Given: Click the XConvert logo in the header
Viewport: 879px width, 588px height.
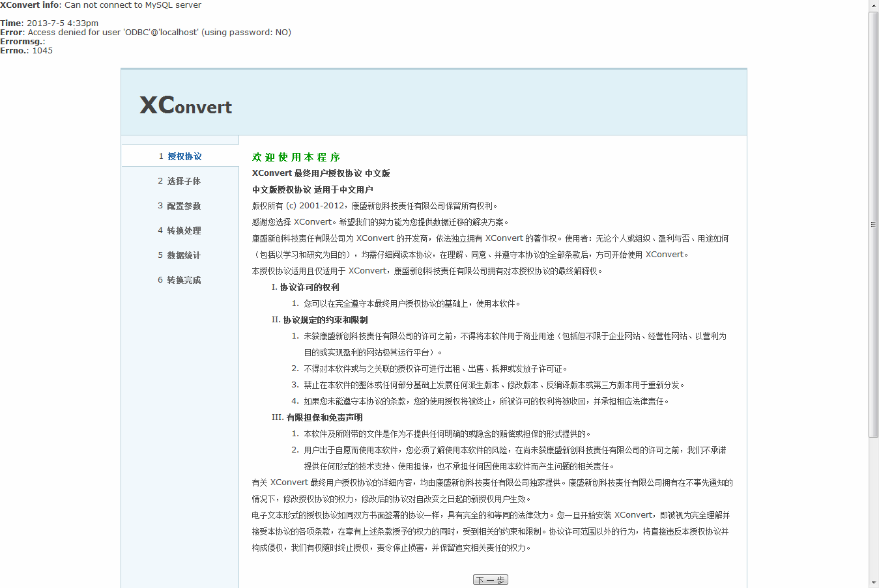Looking at the screenshot, I should coord(186,105).
